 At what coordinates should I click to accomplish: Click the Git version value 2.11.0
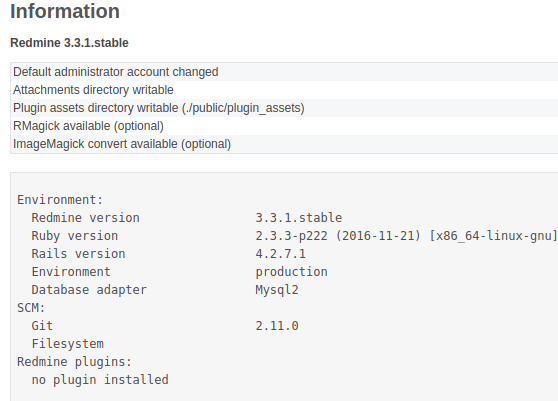pyautogui.click(x=277, y=326)
